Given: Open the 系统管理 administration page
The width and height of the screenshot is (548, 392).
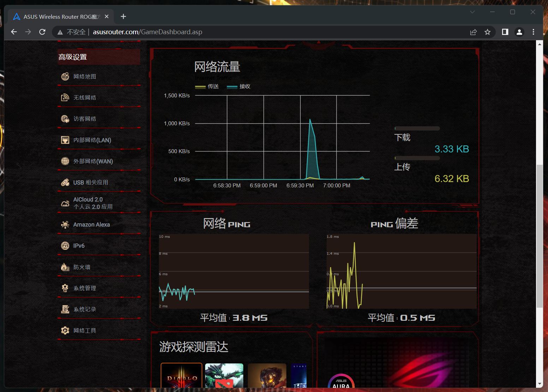Looking at the screenshot, I should tap(85, 288).
